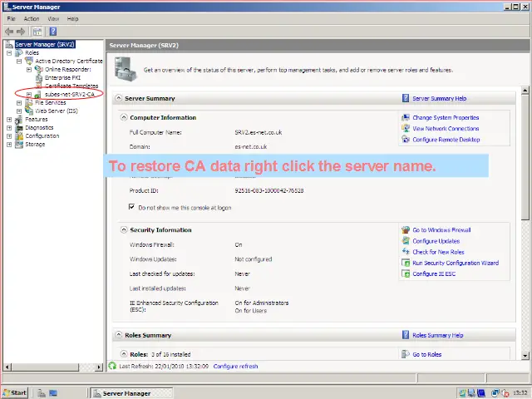Collapse Active Directory Certificate Services node
Viewport: 532px width, 399px height.
click(x=19, y=61)
